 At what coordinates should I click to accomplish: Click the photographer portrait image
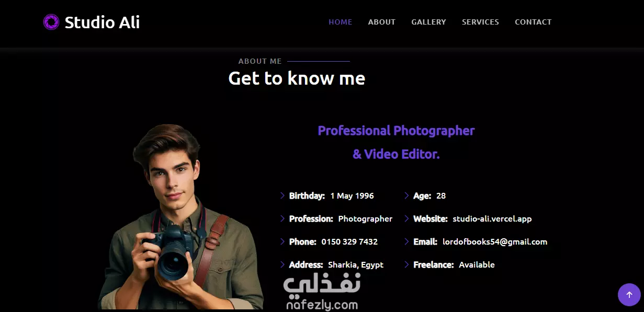[180, 217]
